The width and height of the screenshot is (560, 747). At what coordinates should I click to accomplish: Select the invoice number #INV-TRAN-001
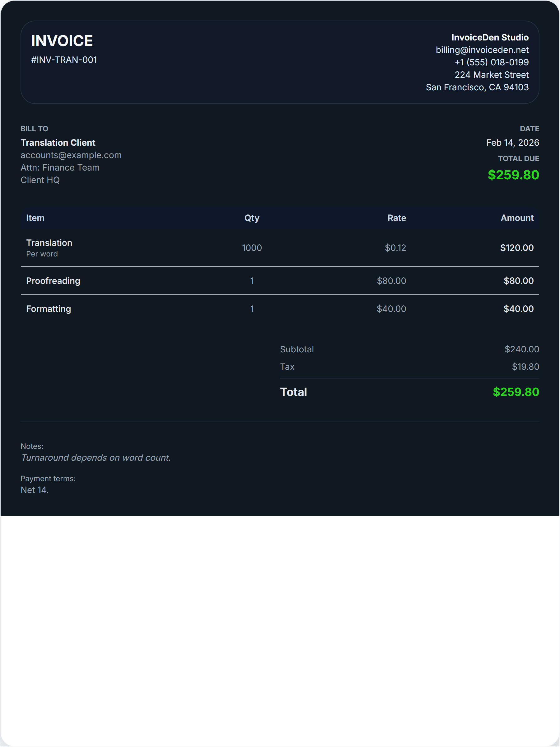64,60
